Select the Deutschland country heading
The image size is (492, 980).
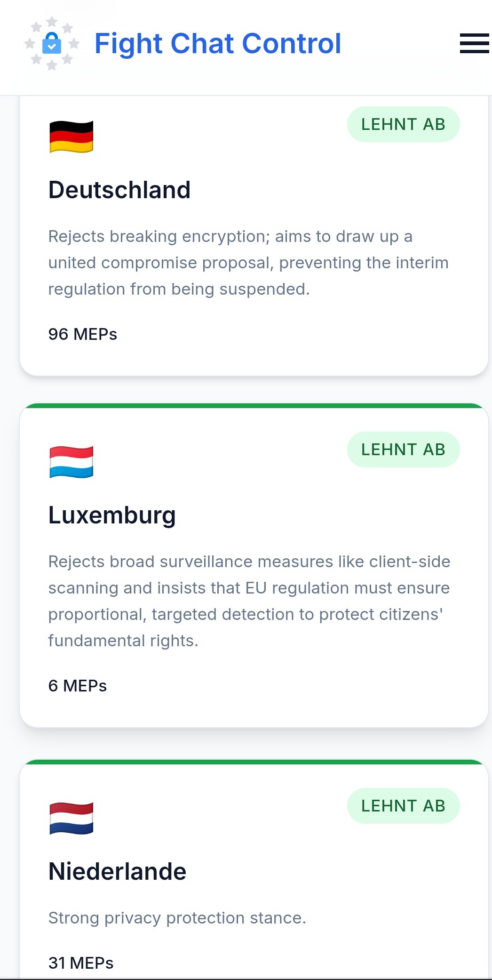119,190
